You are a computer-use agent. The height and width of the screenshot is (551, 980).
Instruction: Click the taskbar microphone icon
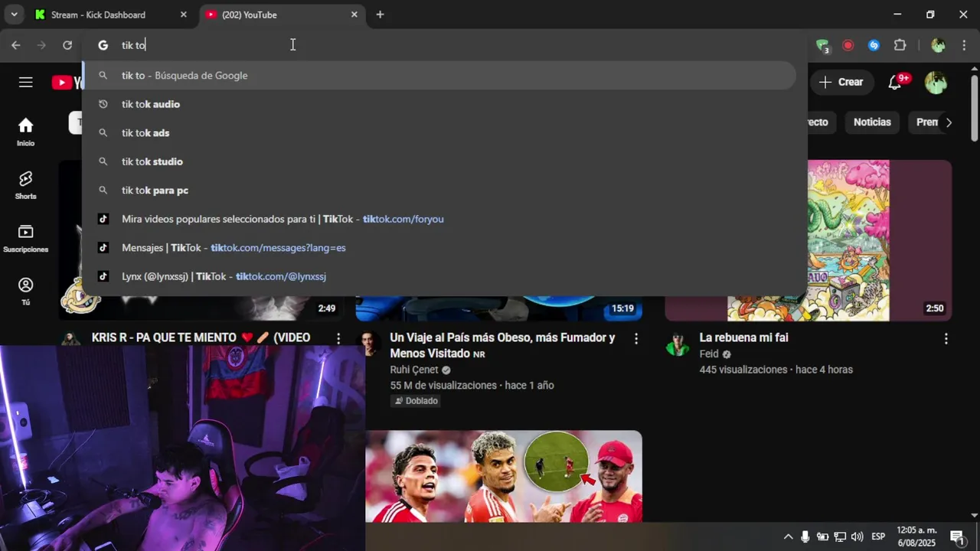pyautogui.click(x=805, y=536)
